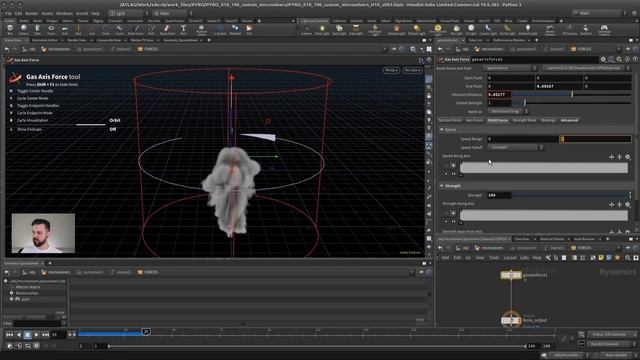Select the Torus shelf tool
The width and height of the screenshot is (640, 360).
(x=51, y=29)
